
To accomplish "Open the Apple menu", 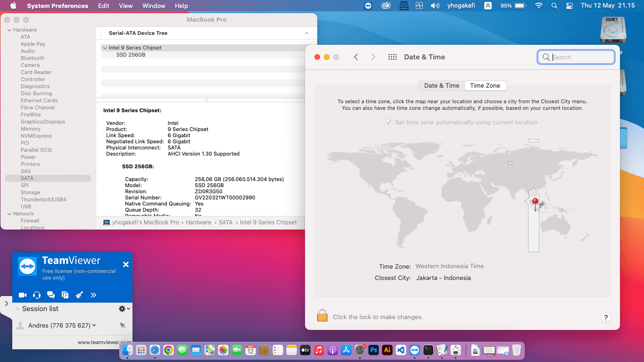I will point(13,6).
